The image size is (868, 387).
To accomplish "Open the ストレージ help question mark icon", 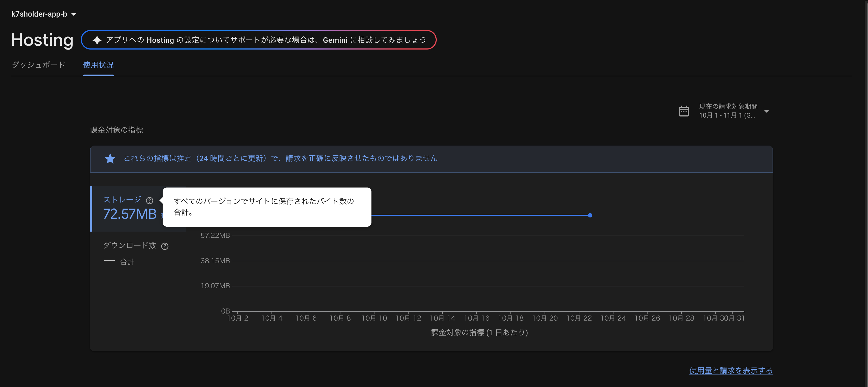I will pos(150,200).
